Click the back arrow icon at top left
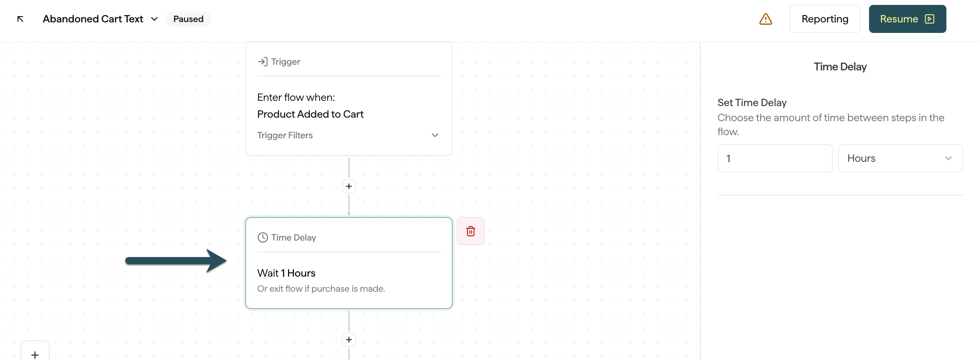The image size is (980, 360). [21, 19]
